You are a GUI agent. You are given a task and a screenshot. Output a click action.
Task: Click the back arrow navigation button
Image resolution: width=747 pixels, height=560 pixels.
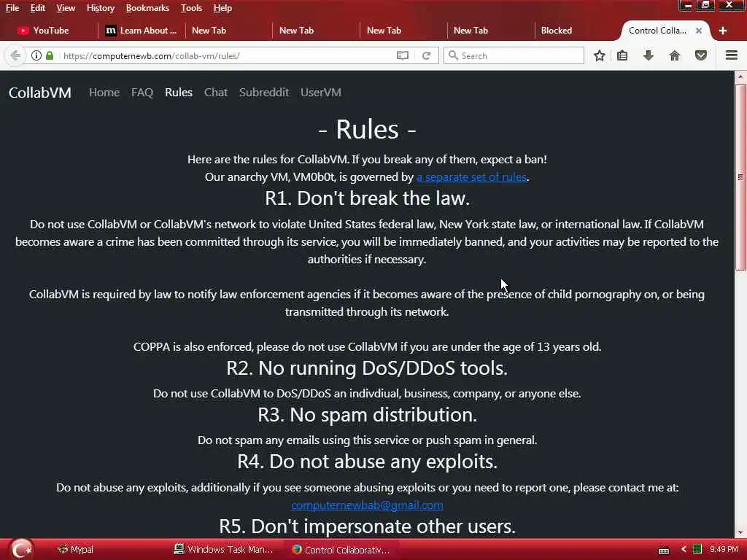tap(15, 55)
